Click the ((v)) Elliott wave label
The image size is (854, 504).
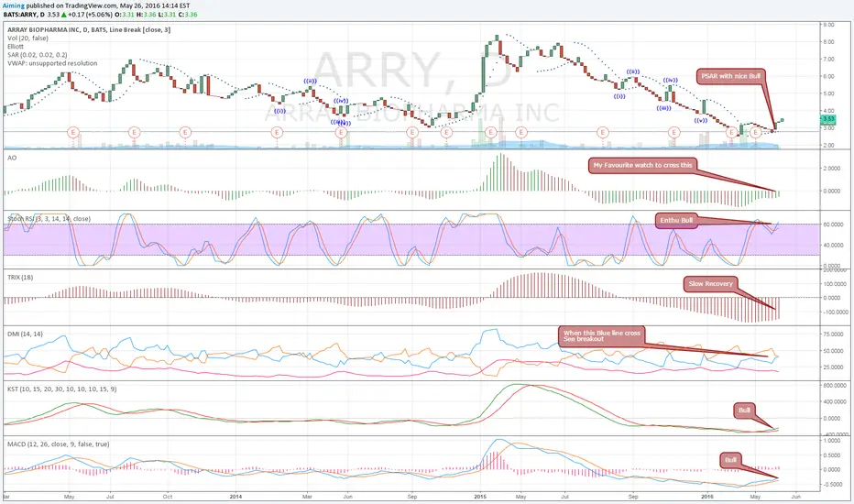(x=700, y=120)
